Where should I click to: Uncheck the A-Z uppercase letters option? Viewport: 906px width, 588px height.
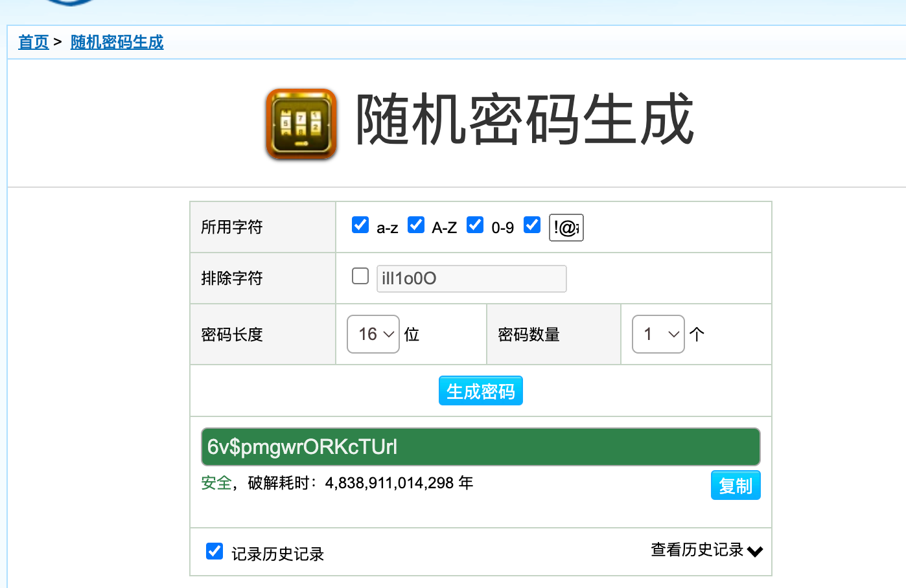415,225
